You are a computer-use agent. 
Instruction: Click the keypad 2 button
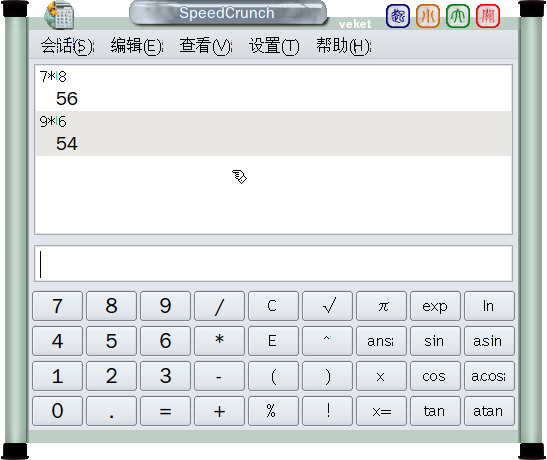tap(111, 376)
